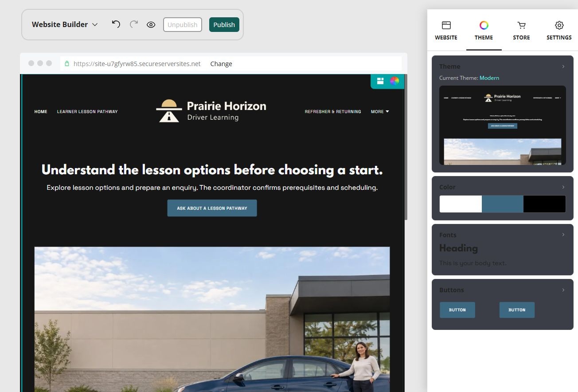Click the Change link beside the URL
Image resolution: width=578 pixels, height=392 pixels.
click(221, 64)
